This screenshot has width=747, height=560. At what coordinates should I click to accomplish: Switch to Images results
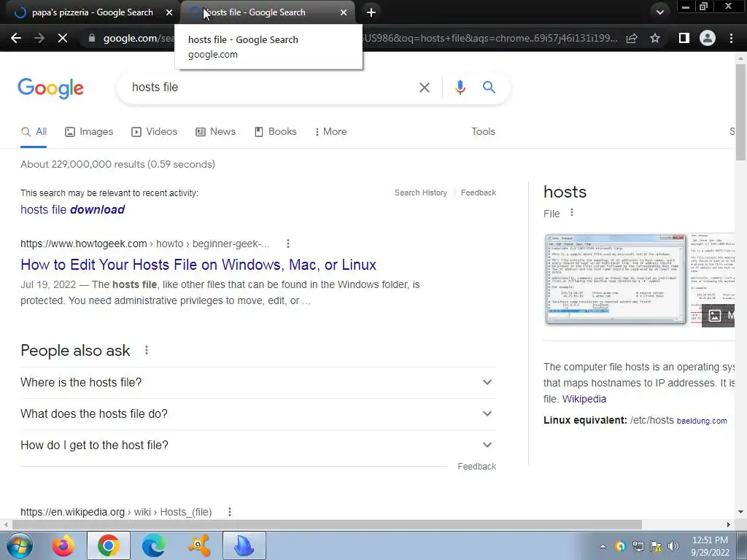pyautogui.click(x=89, y=132)
